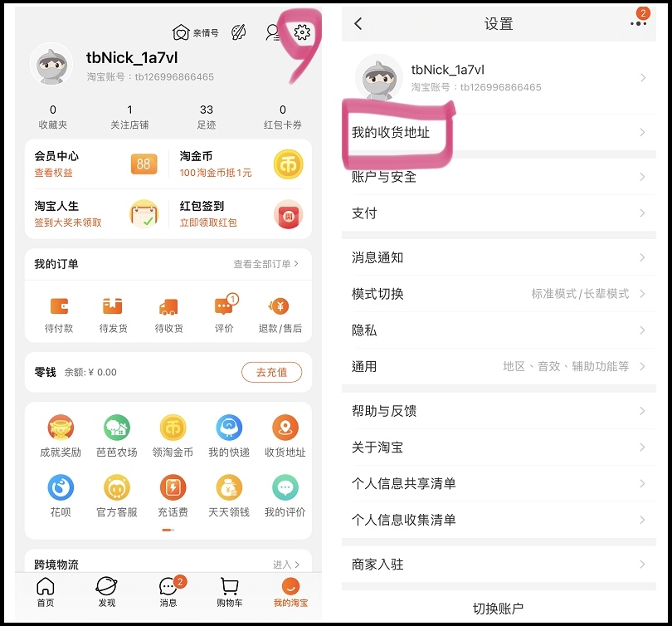Switch to 购物车 cart tab
The height and width of the screenshot is (626, 672).
point(229,593)
